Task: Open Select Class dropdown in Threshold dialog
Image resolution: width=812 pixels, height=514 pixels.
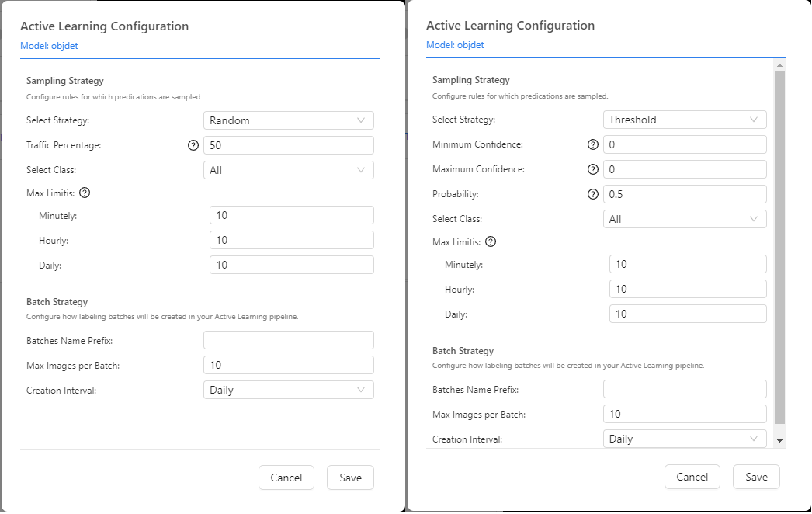Action: [685, 219]
